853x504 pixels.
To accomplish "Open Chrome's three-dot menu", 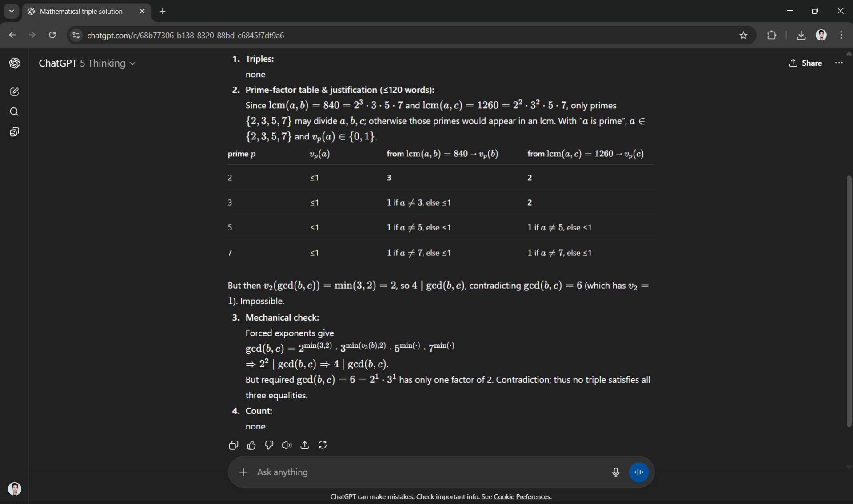I will tap(841, 35).
